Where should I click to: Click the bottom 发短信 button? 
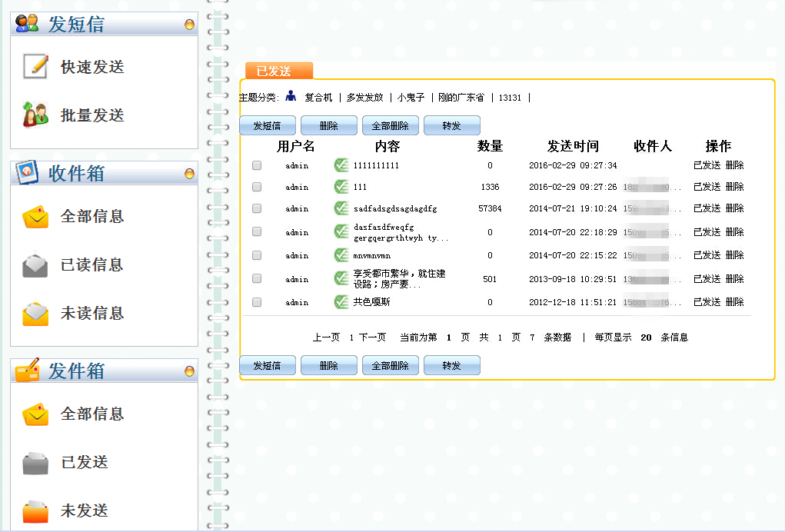click(x=268, y=365)
